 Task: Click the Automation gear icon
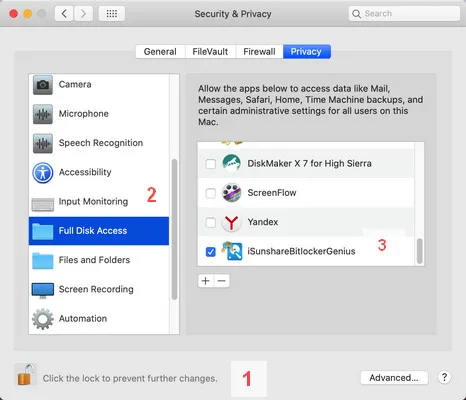(x=43, y=319)
